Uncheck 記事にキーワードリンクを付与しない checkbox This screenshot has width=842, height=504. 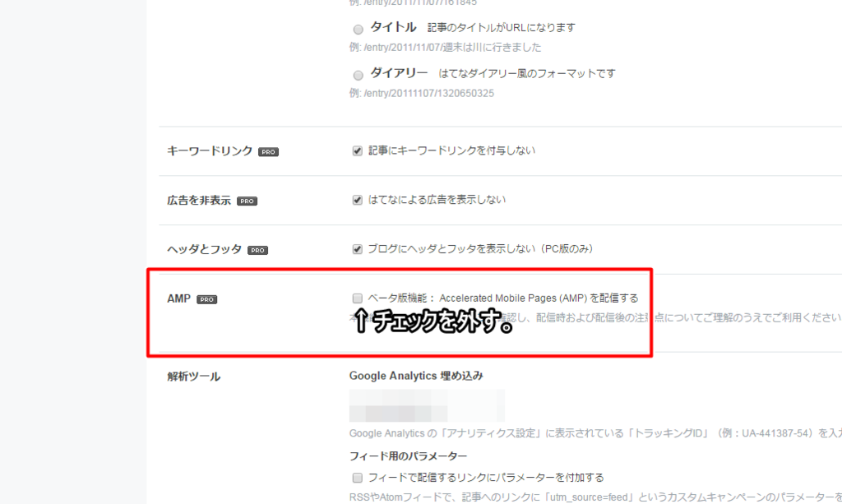tap(357, 150)
